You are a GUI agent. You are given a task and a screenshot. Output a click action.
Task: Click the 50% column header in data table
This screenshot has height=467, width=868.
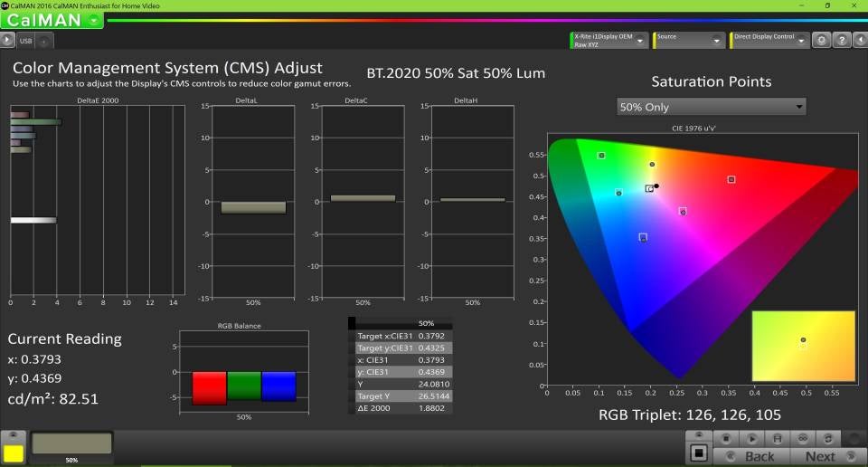click(426, 323)
